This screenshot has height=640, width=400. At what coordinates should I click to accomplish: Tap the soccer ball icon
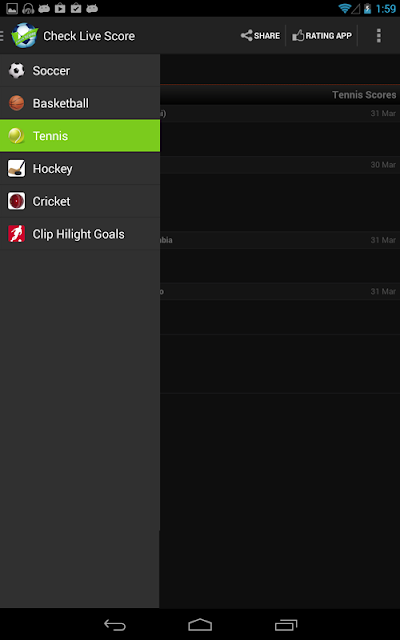click(16, 71)
